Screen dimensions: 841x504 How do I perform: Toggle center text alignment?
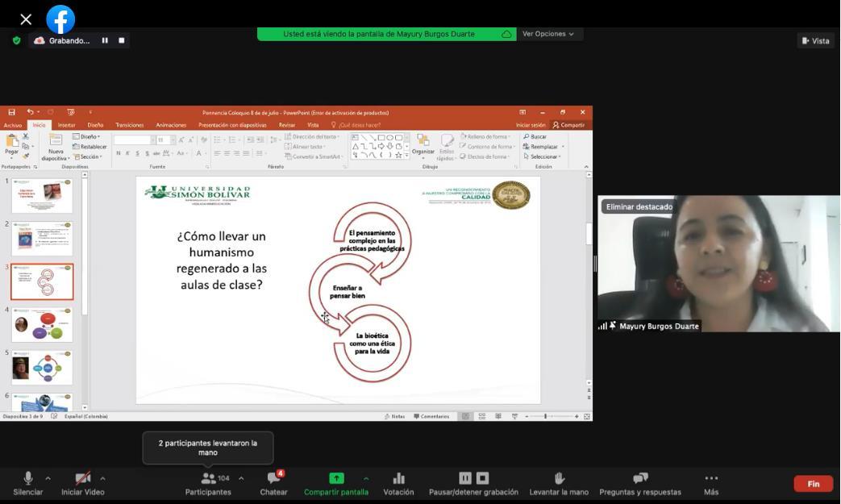(227, 153)
